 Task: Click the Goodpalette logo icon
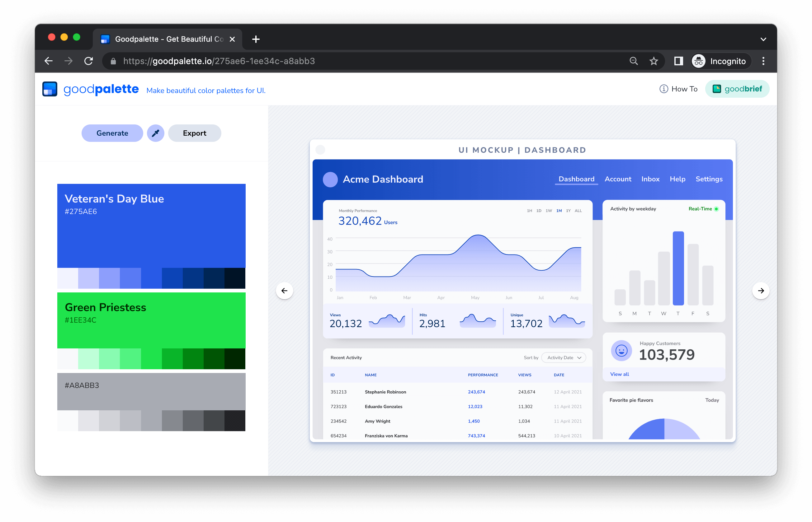click(x=50, y=89)
